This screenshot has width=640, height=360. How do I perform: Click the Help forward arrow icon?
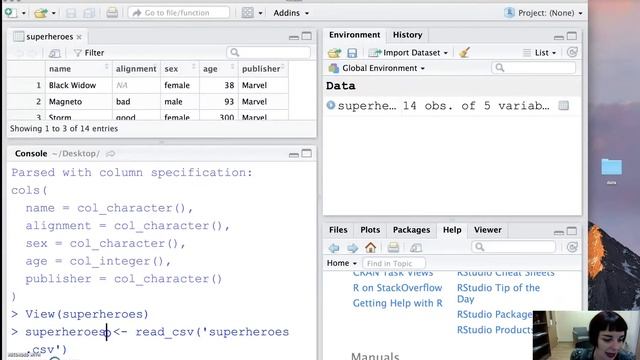point(353,248)
